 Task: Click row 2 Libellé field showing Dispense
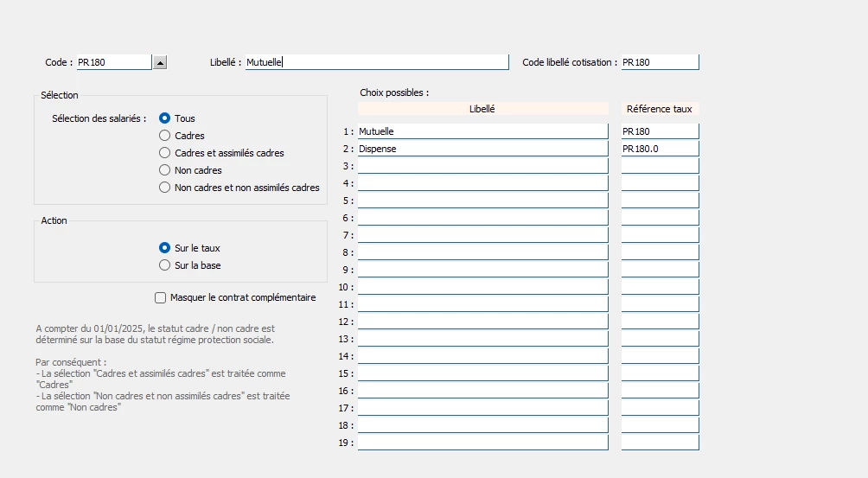coord(482,149)
